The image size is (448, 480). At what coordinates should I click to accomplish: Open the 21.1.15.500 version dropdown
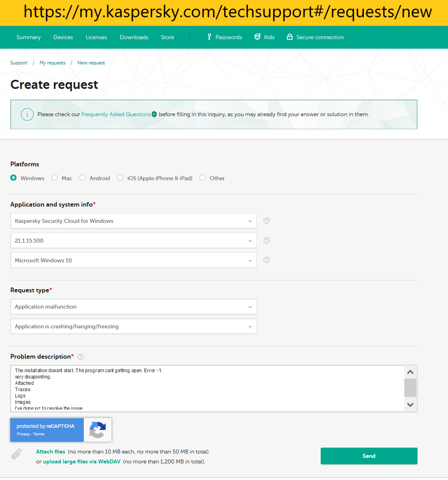pos(133,241)
